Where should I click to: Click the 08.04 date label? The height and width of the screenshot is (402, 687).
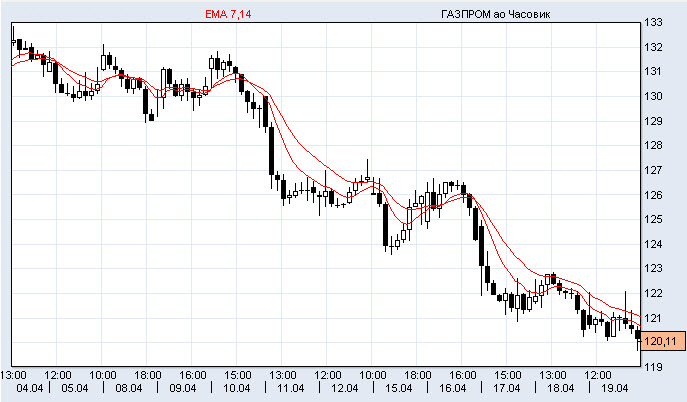tap(129, 388)
